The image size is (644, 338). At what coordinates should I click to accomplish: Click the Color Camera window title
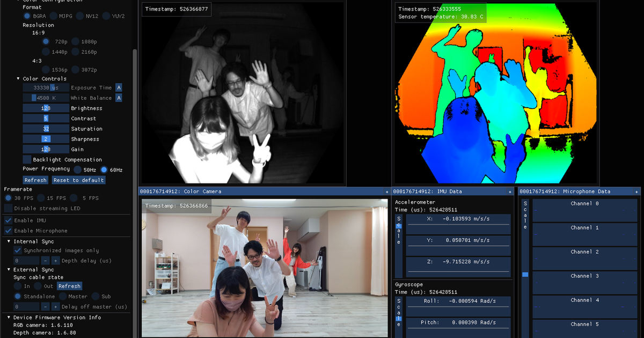pos(180,192)
